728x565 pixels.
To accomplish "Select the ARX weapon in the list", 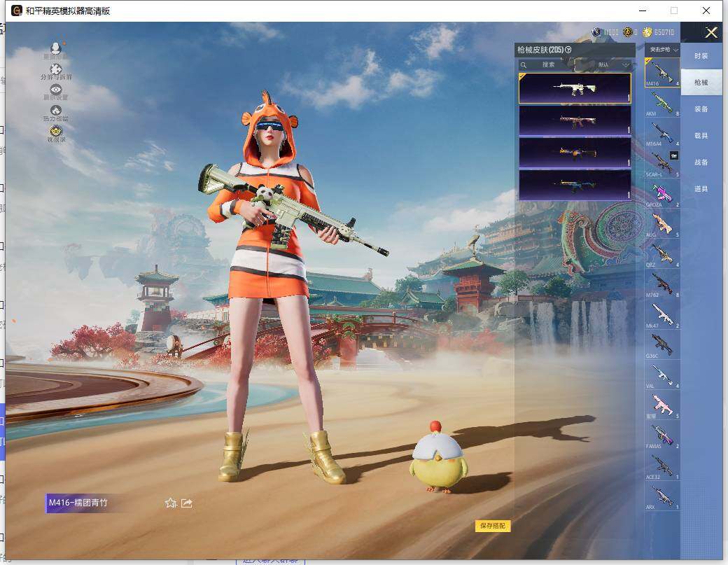I will (x=662, y=496).
